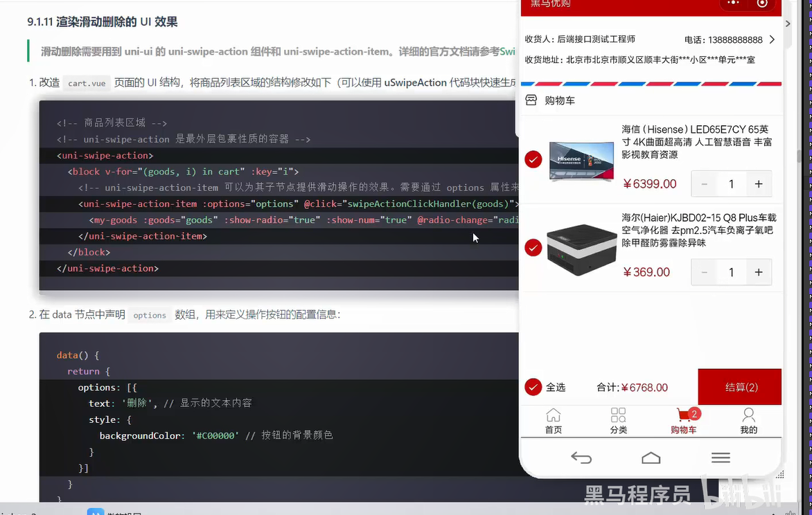
Task: Decrease quantity of Haier air purifier
Action: 705,272
